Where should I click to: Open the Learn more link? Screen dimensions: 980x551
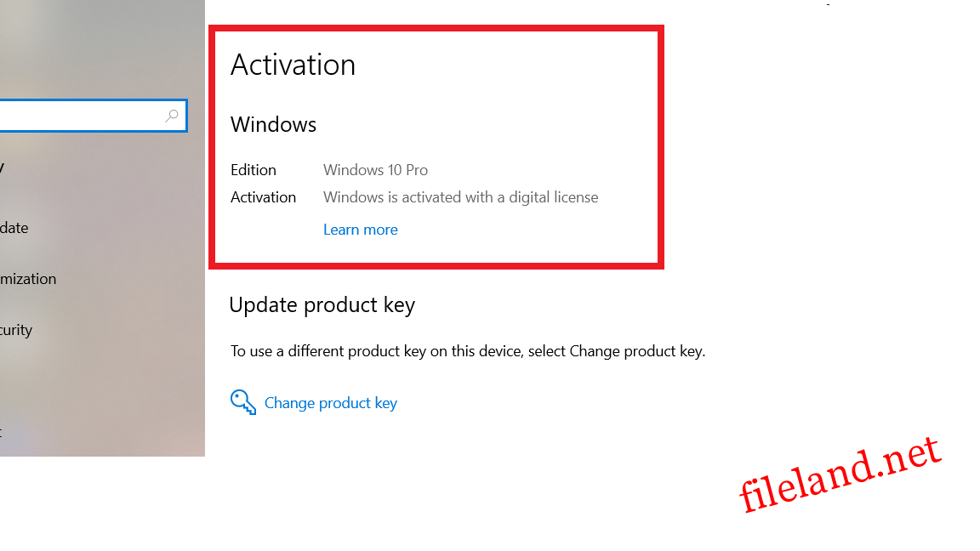360,230
